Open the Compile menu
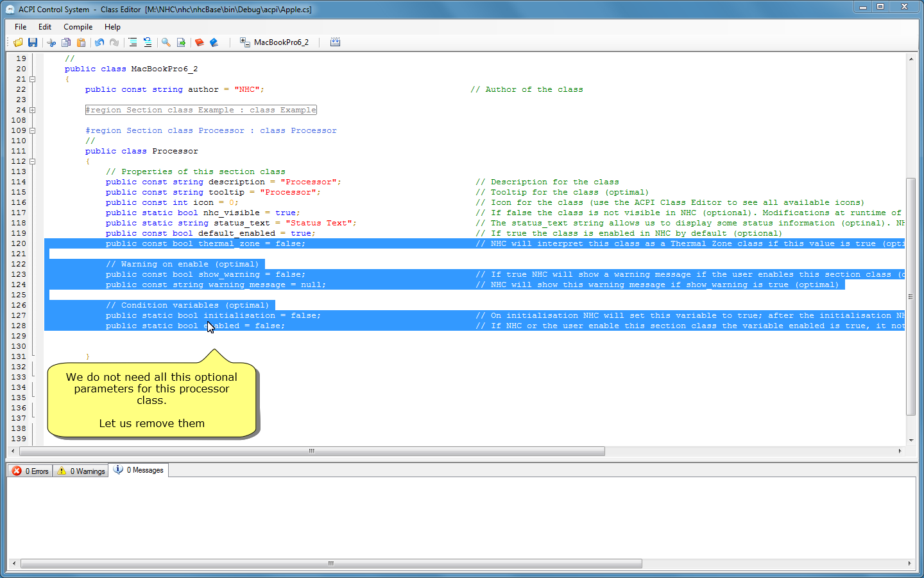The height and width of the screenshot is (578, 924). [78, 27]
